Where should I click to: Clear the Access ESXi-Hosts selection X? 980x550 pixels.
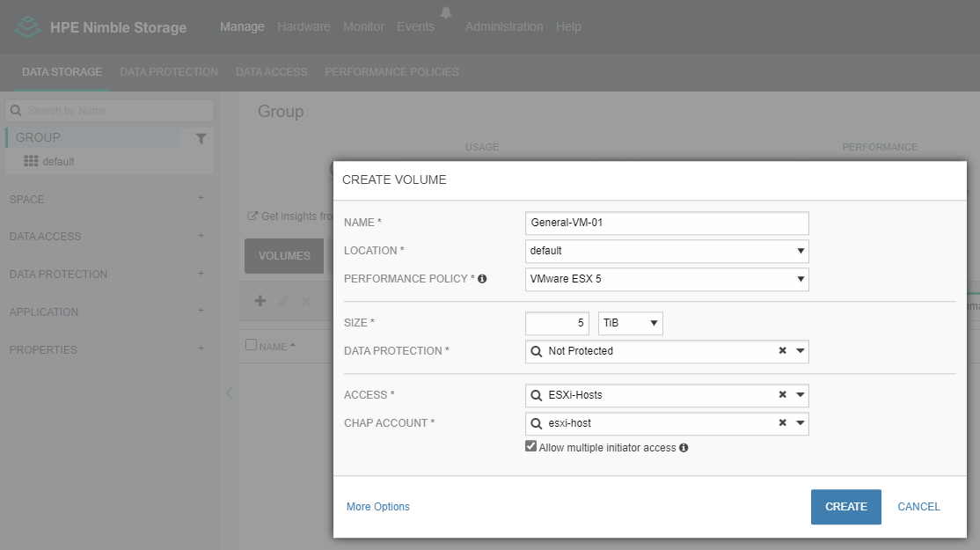[x=782, y=394]
